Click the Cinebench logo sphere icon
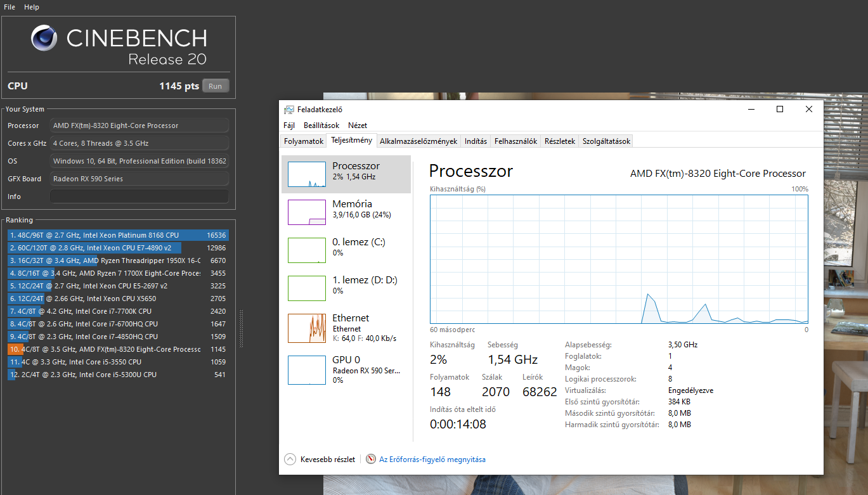 (44, 39)
